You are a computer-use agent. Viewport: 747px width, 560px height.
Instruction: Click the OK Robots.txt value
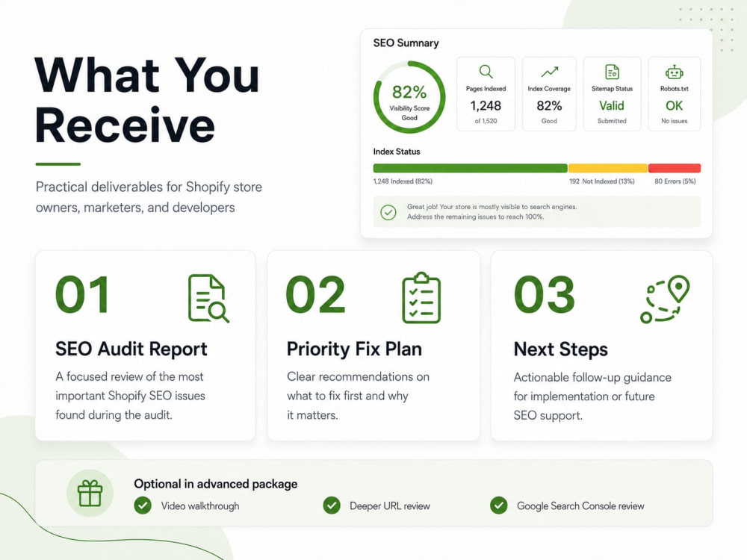tap(674, 106)
